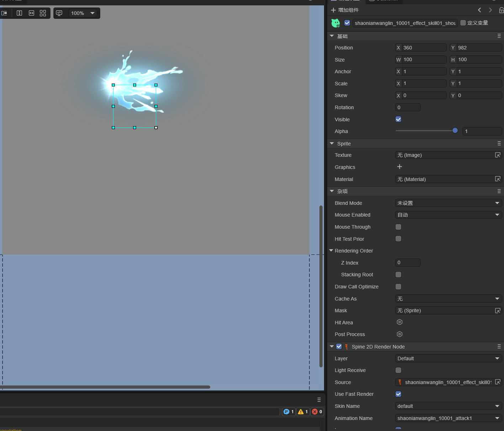Open the Sprite section options menu

point(499,144)
